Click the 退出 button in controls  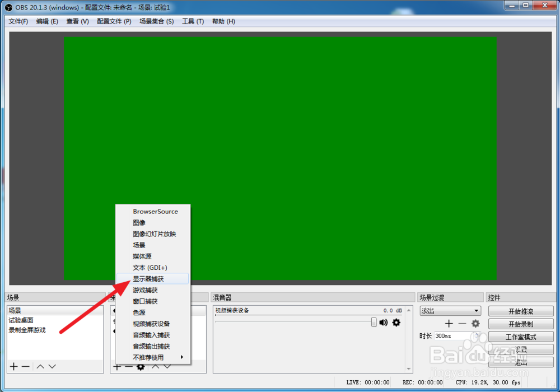[521, 362]
